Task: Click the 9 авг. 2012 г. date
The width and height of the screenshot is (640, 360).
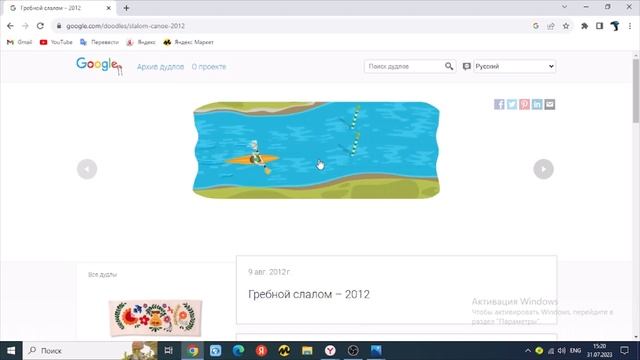Action: coord(269,272)
